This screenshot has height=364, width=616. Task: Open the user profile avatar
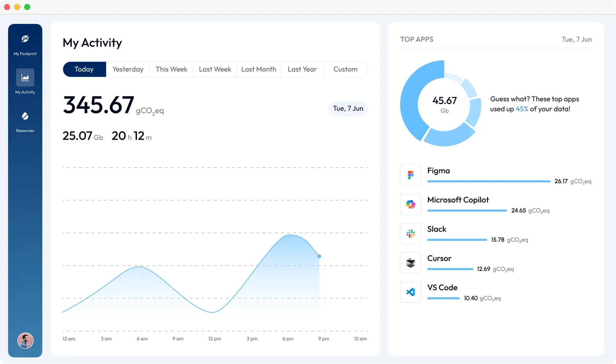pyautogui.click(x=25, y=341)
